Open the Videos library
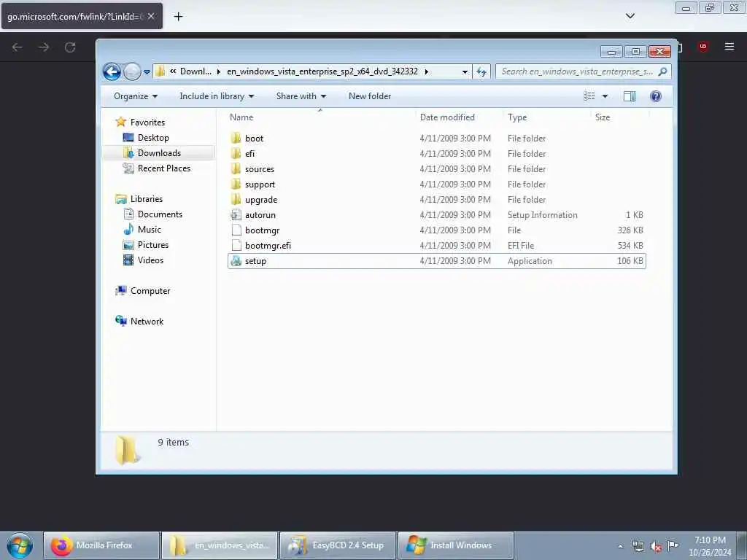Viewport: 747px width, 560px height. coord(150,260)
